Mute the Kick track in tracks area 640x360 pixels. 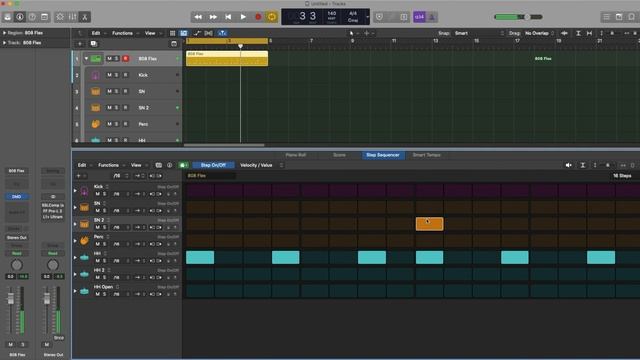109,75
